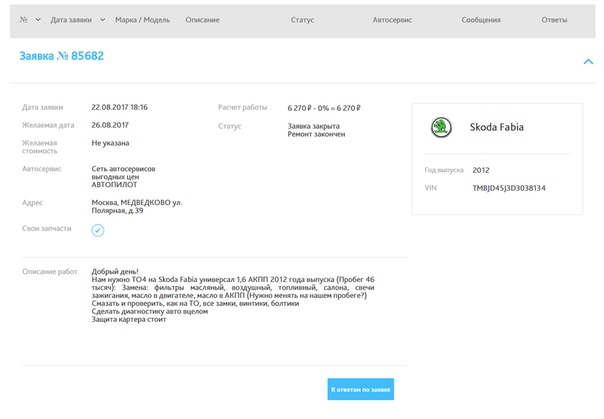Click the Заявка № 85682 heading
The height and width of the screenshot is (419, 604).
pos(62,56)
